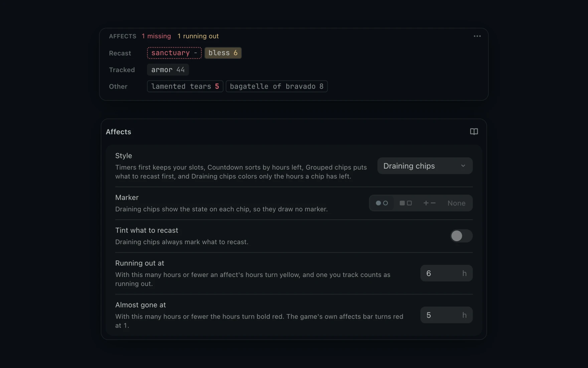The width and height of the screenshot is (588, 368).
Task: Click the lamented tears 5 chip
Action: [185, 86]
